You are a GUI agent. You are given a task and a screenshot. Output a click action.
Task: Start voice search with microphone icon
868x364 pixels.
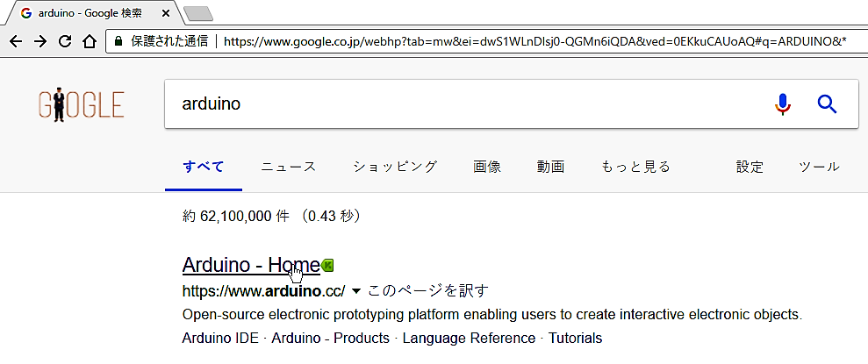pyautogui.click(x=782, y=103)
